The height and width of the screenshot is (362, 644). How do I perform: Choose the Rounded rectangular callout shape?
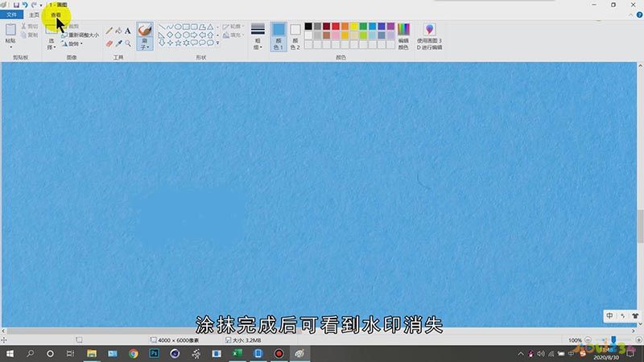194,43
